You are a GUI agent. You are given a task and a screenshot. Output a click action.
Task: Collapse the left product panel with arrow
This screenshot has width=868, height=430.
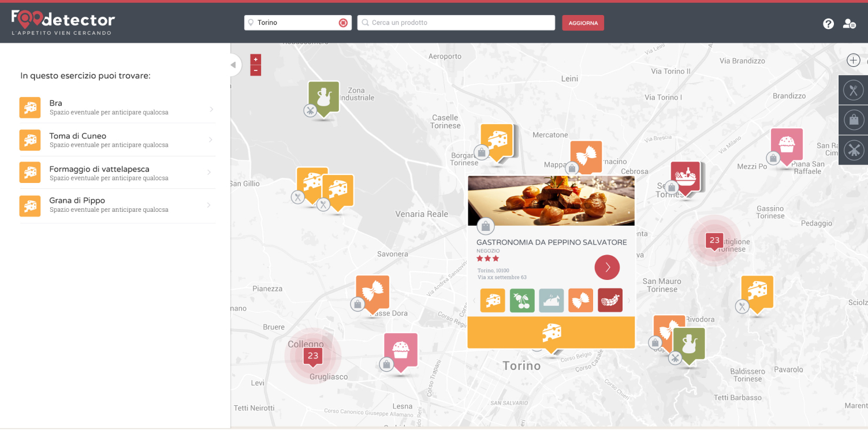point(233,65)
